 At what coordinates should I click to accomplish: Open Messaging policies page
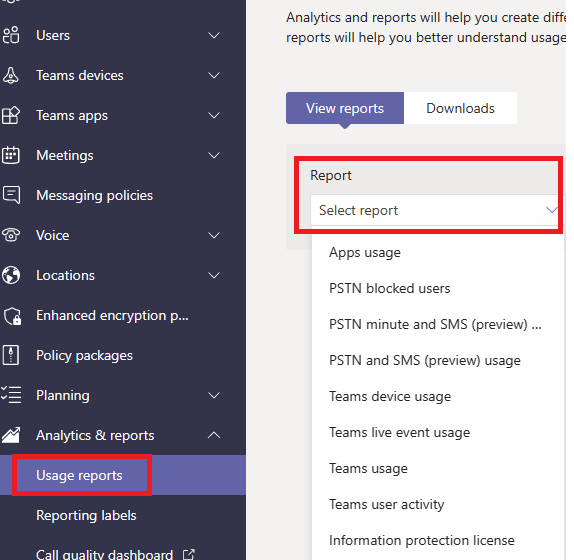point(94,195)
